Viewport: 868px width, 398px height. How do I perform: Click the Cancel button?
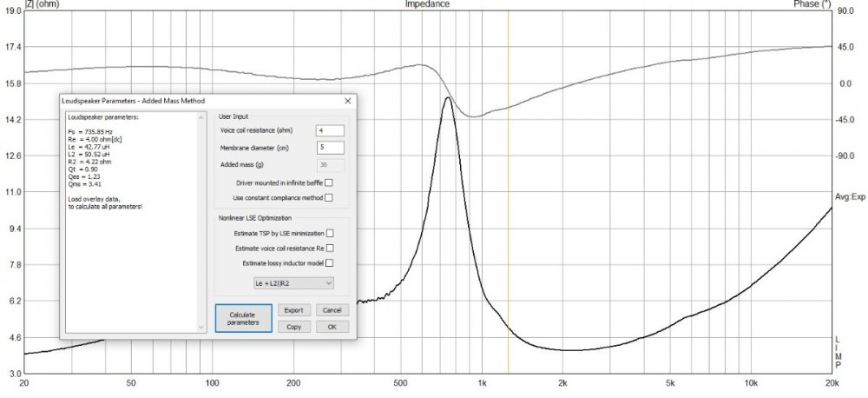click(x=331, y=309)
